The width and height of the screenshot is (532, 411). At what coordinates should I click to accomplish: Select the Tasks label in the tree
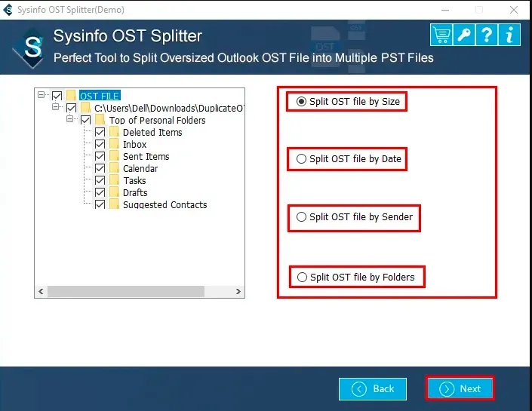point(134,181)
